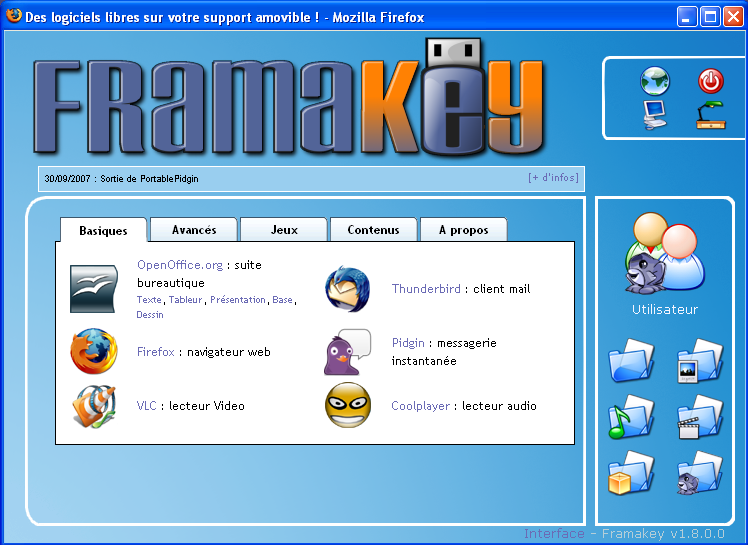
Task: Open the Texte link under OpenOffice
Action: (x=149, y=300)
